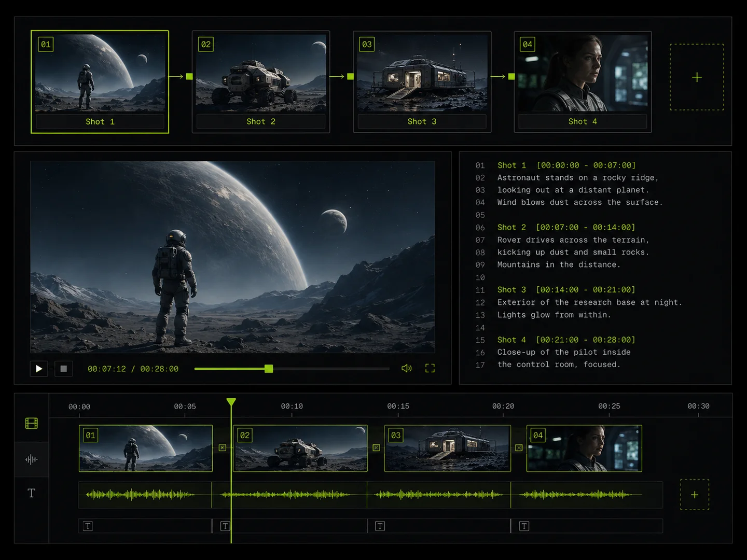This screenshot has height=560, width=747.
Task: Click the fourth audio waveform segment
Action: click(587, 495)
